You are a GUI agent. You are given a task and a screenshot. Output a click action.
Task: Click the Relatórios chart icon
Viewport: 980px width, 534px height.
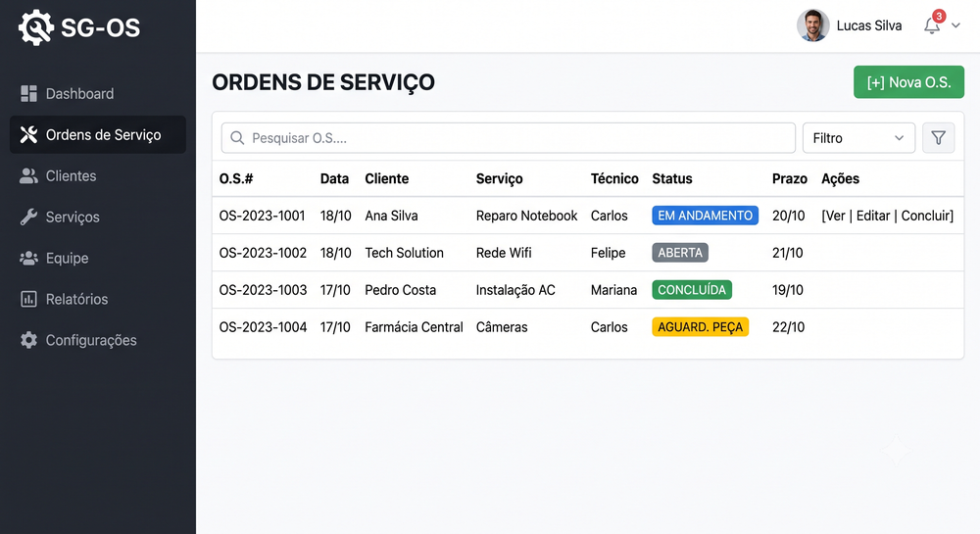[28, 299]
